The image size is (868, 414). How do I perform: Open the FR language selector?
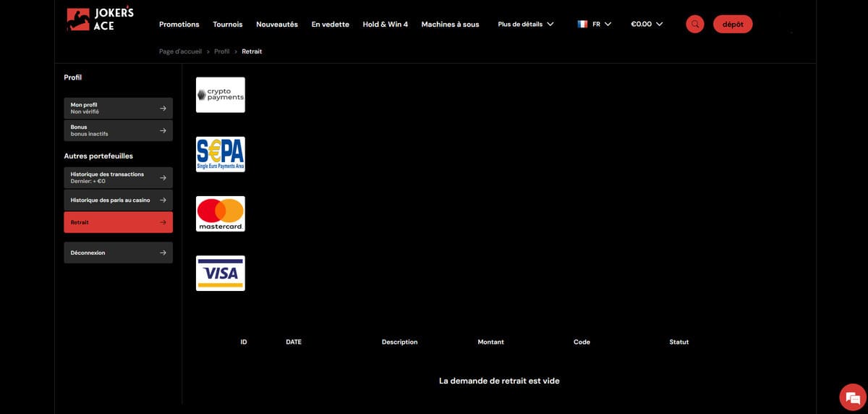pyautogui.click(x=602, y=24)
